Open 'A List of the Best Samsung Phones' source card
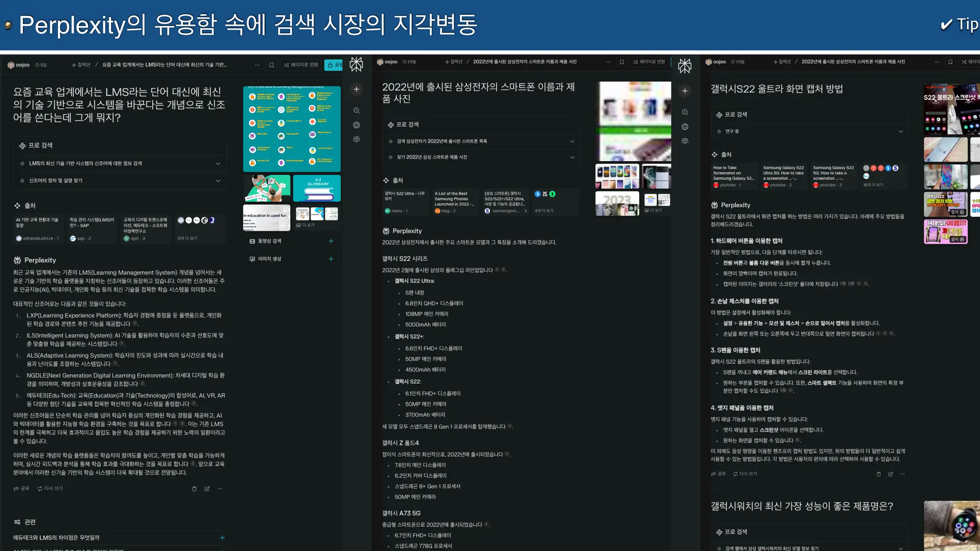The image size is (980, 551). 456,202
